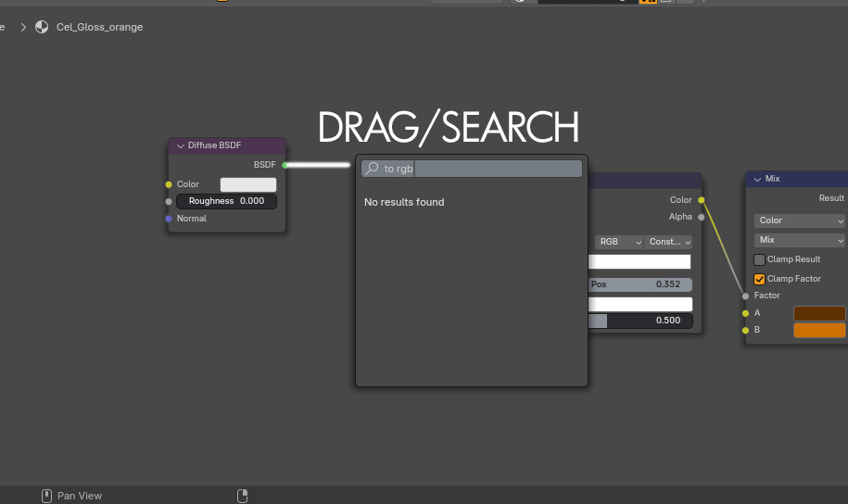This screenshot has height=504, width=848.
Task: Click the purple Normal input socket
Action: pos(169,219)
